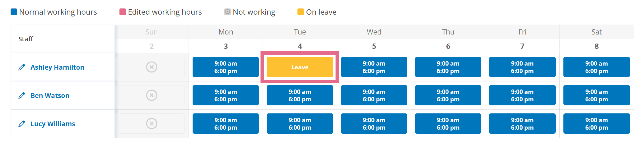
Task: Click the blue Normal working hours swatch
Action: [14, 12]
